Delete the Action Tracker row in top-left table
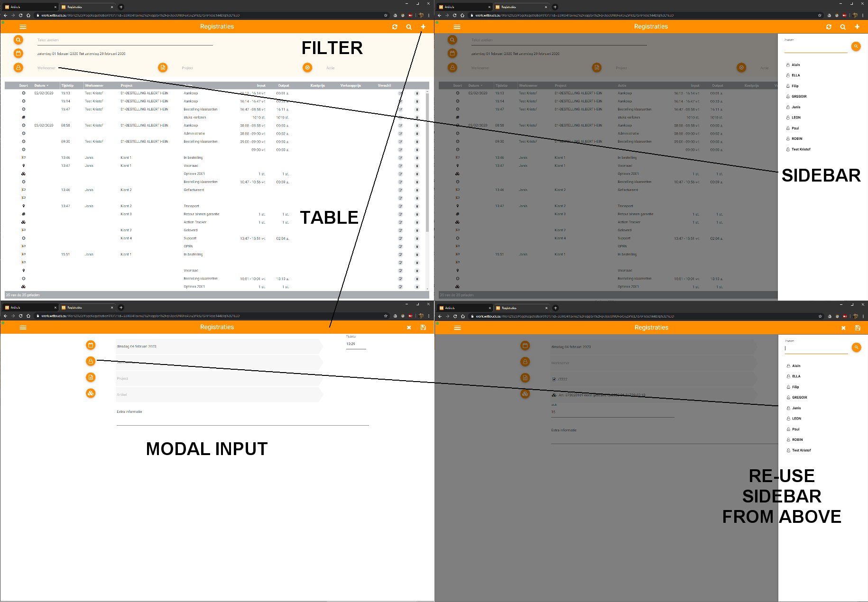The width and height of the screenshot is (868, 602). [417, 222]
